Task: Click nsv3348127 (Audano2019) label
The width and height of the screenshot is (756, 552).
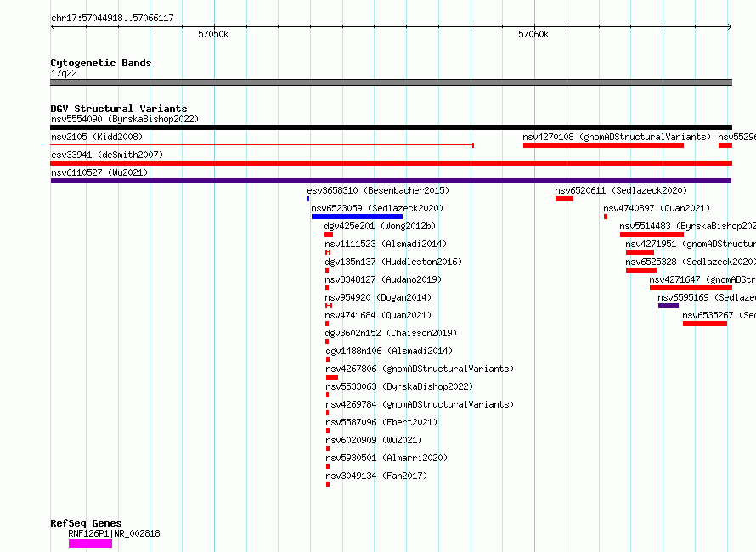Action: (383, 279)
